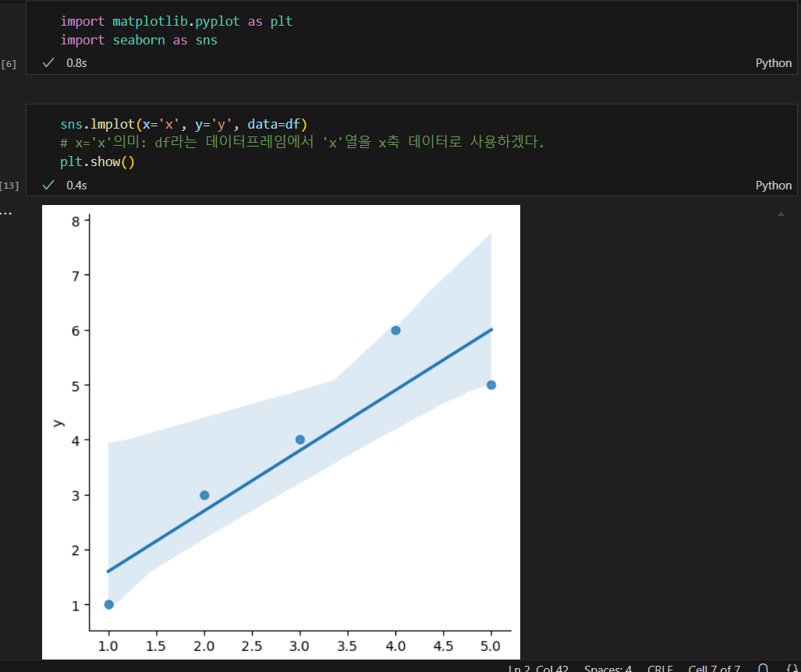801x672 pixels.
Task: Click the execution count [13]
Action: pos(9,186)
